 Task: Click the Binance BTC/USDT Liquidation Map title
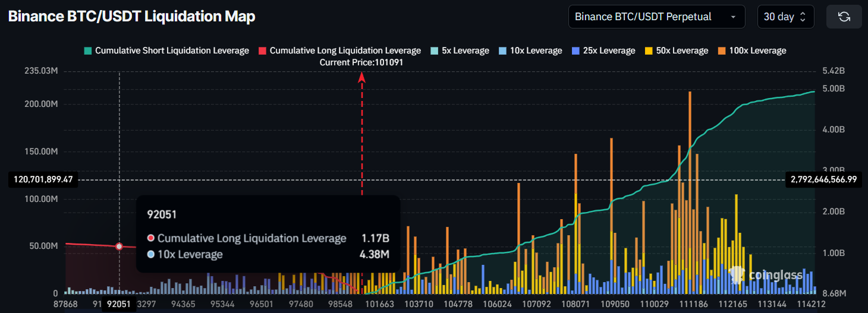tap(131, 17)
